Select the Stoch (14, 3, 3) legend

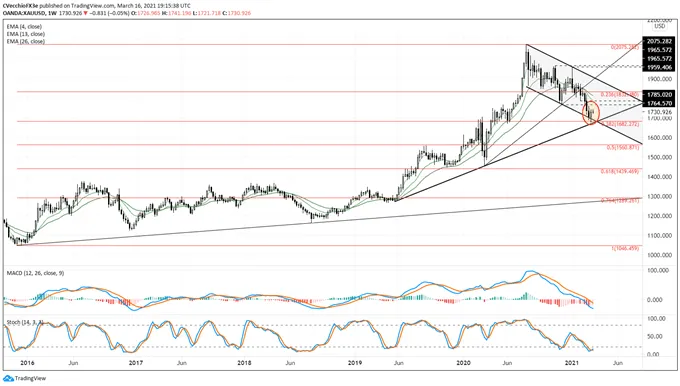click(24, 322)
